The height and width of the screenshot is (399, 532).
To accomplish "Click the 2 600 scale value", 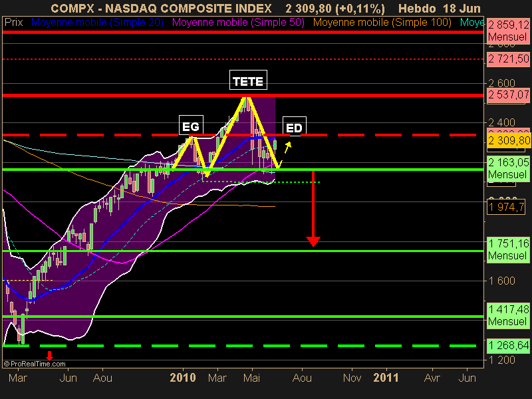I will (501, 83).
